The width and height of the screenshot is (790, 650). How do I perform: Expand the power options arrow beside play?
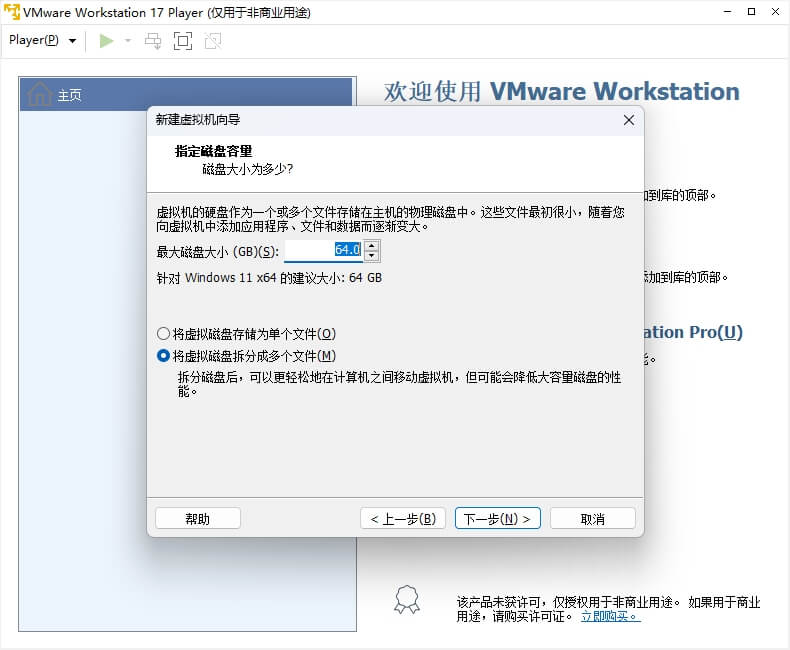[x=128, y=41]
